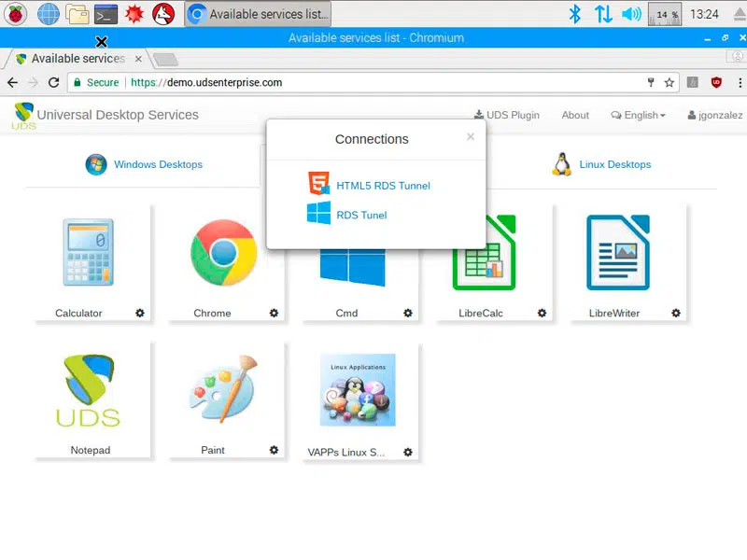Open the red starburst Mathematica icon
The width and height of the screenshot is (747, 560).
coord(134,14)
